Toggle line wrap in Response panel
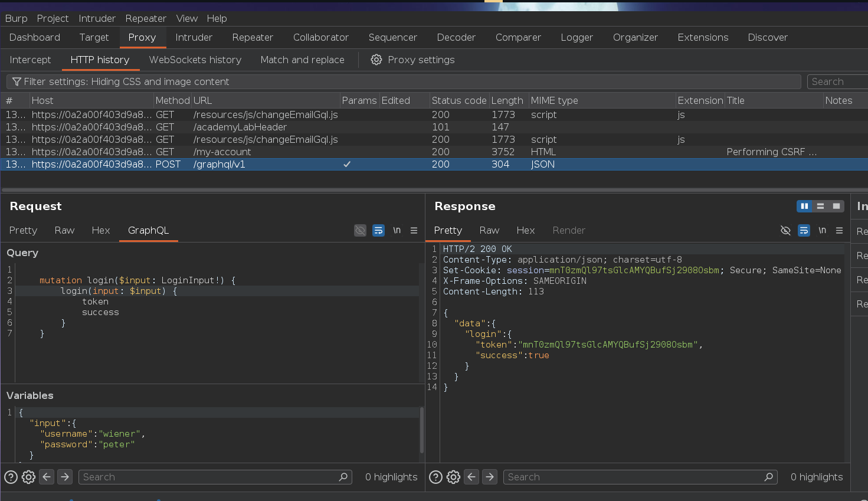868x501 pixels. [804, 230]
